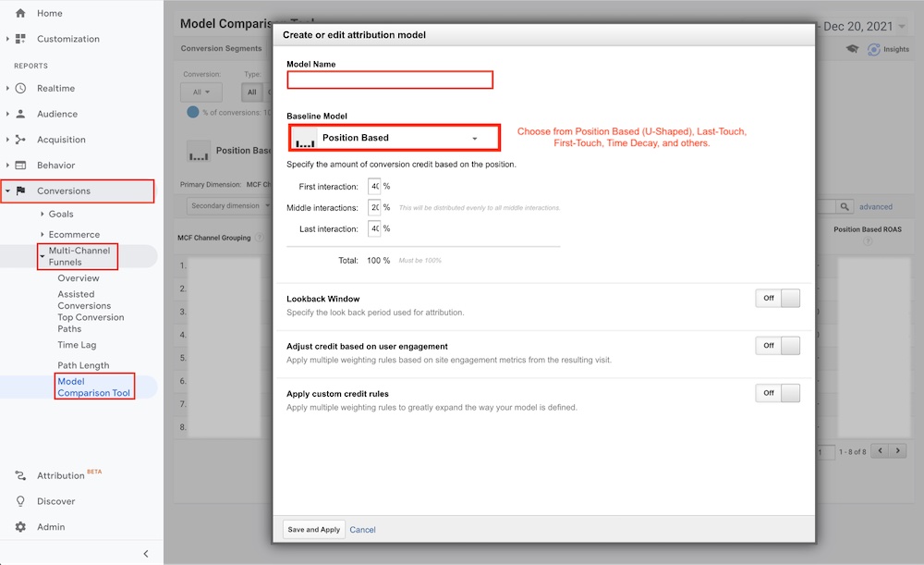924x565 pixels.
Task: Click the Position Based chart icon in dropdown
Action: tap(305, 139)
